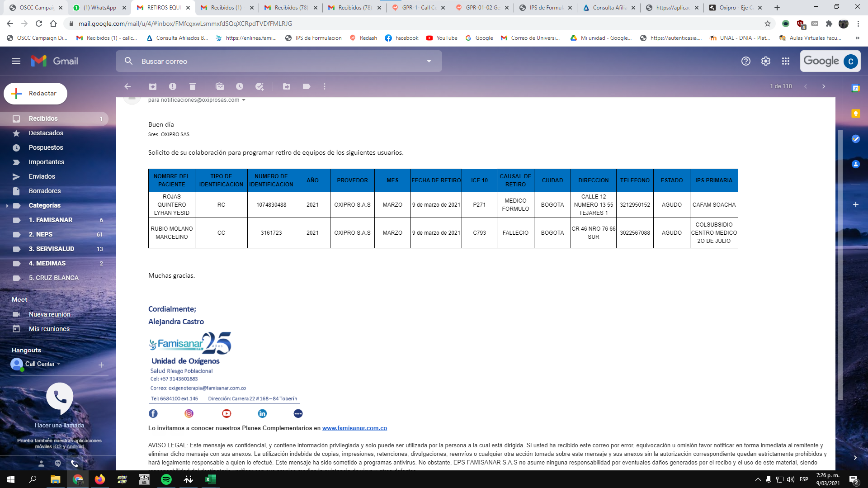
Task: Archive this email
Action: (x=153, y=86)
